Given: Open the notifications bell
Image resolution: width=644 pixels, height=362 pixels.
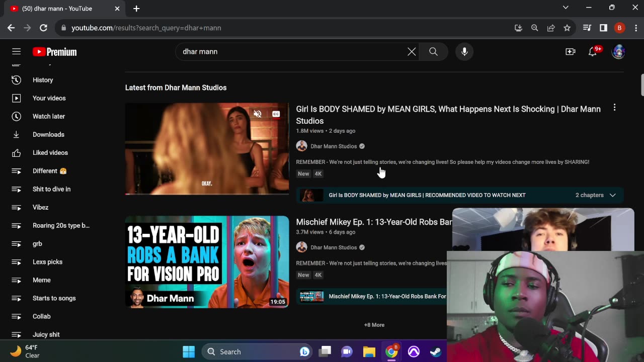Looking at the screenshot, I should click(593, 52).
